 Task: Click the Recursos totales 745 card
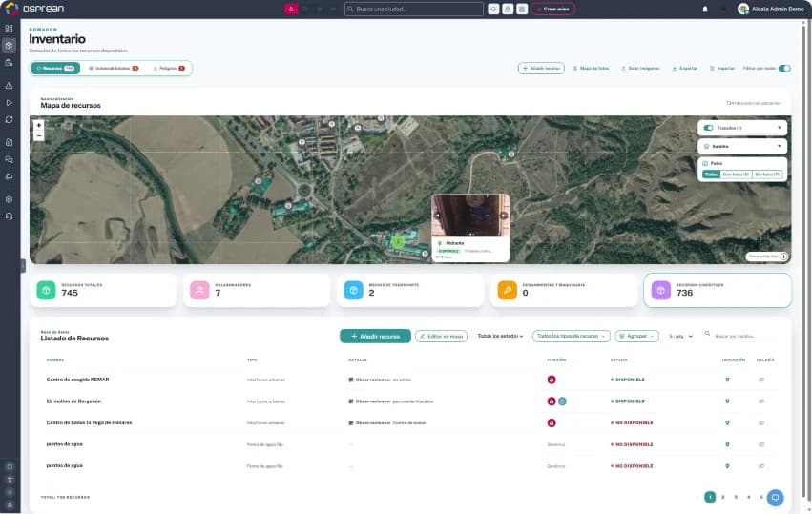[x=103, y=291]
